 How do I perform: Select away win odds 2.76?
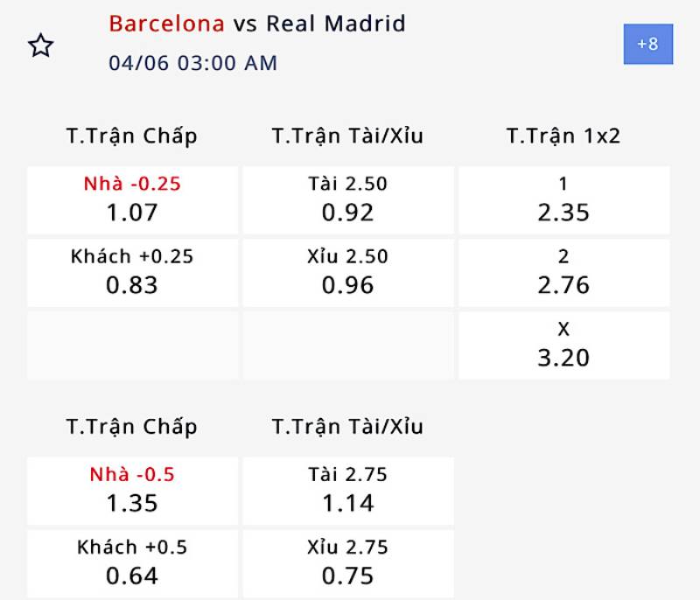pos(563,272)
